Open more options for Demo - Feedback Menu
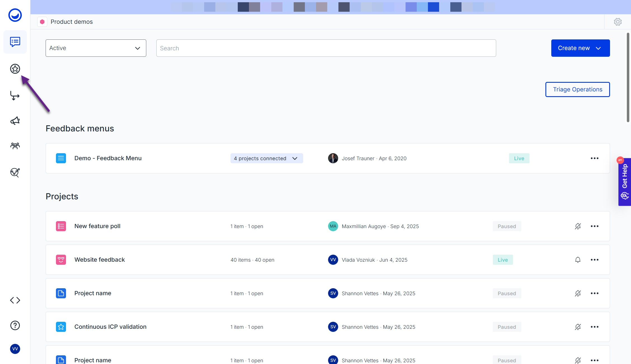631x364 pixels. pyautogui.click(x=595, y=158)
